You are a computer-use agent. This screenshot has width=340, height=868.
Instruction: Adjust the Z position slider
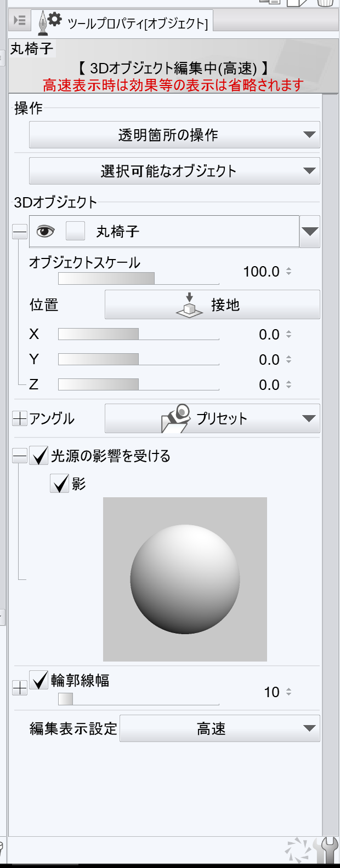pos(139,384)
